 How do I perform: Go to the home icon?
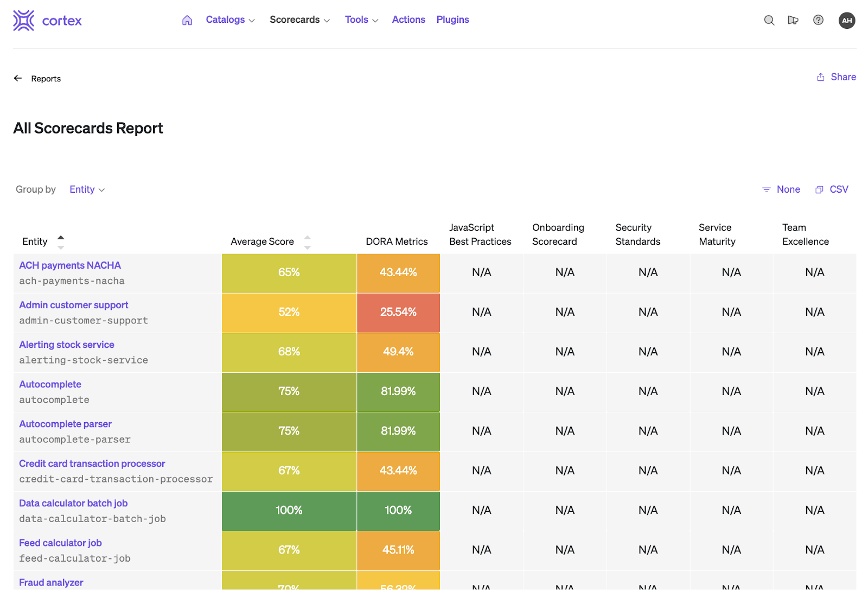click(x=187, y=20)
